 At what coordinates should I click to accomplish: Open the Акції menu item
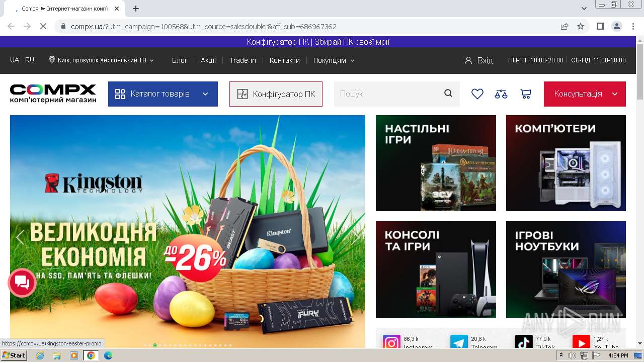coord(208,60)
